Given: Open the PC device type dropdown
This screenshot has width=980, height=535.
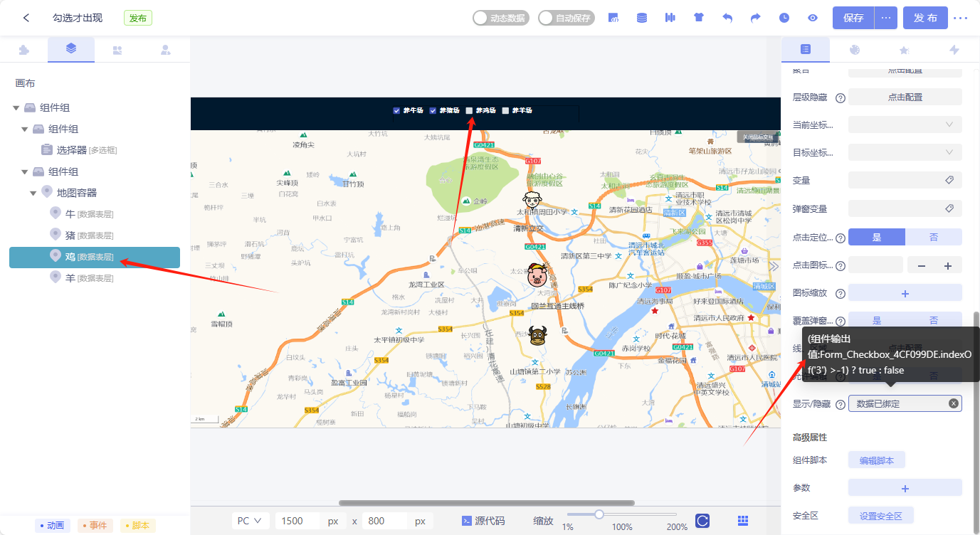Looking at the screenshot, I should (251, 521).
